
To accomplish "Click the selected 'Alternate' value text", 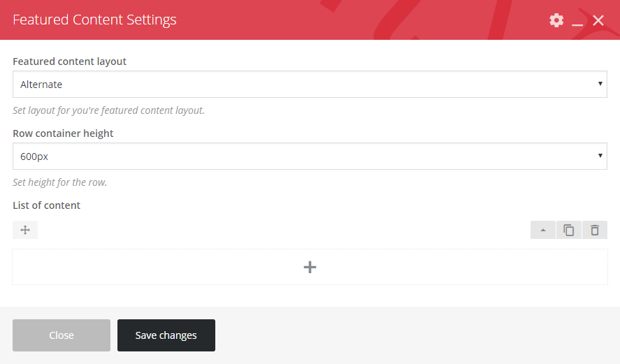I will (x=42, y=85).
